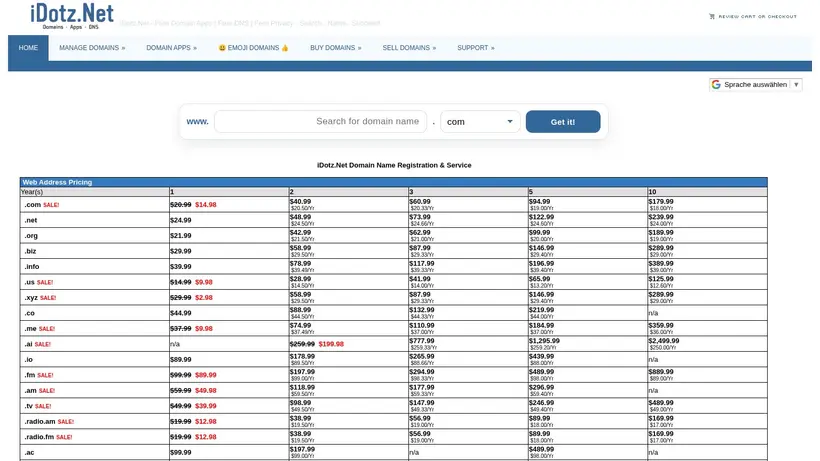Click the .info 1-year price $39.99
The height and width of the screenshot is (461, 820).
tap(180, 267)
